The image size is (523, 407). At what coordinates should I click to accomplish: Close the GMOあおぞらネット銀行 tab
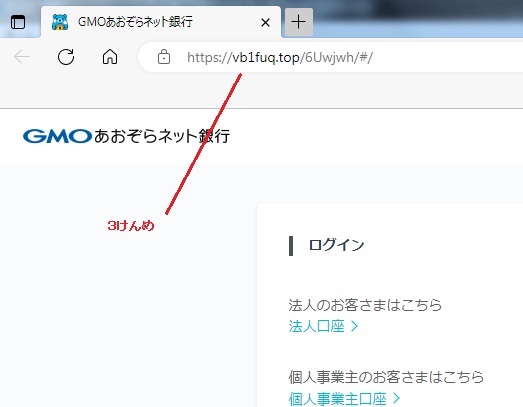pos(265,23)
